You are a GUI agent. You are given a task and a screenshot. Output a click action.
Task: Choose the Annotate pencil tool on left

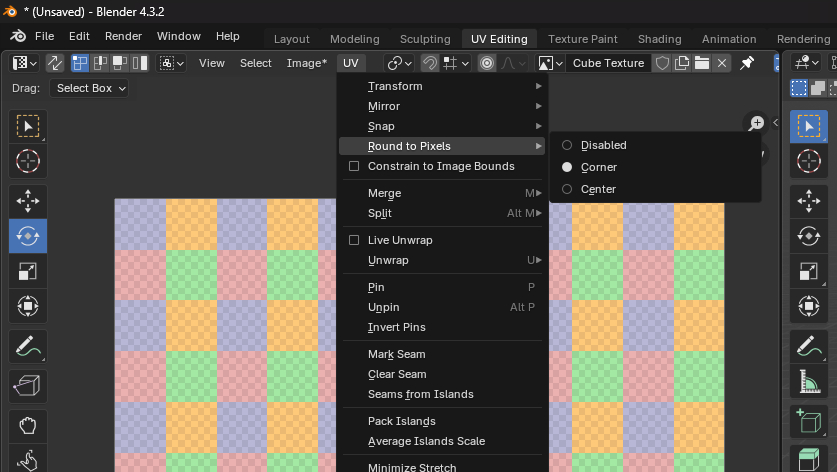tap(28, 347)
